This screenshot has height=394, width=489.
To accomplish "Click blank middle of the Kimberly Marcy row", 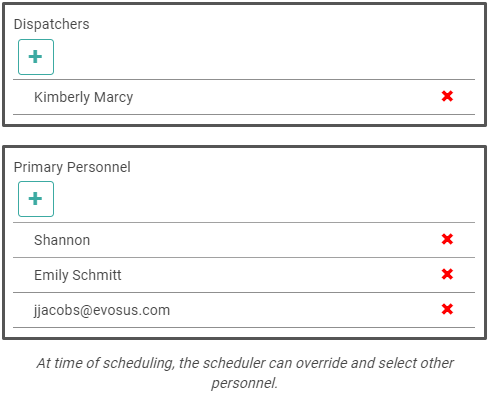I will [287, 97].
